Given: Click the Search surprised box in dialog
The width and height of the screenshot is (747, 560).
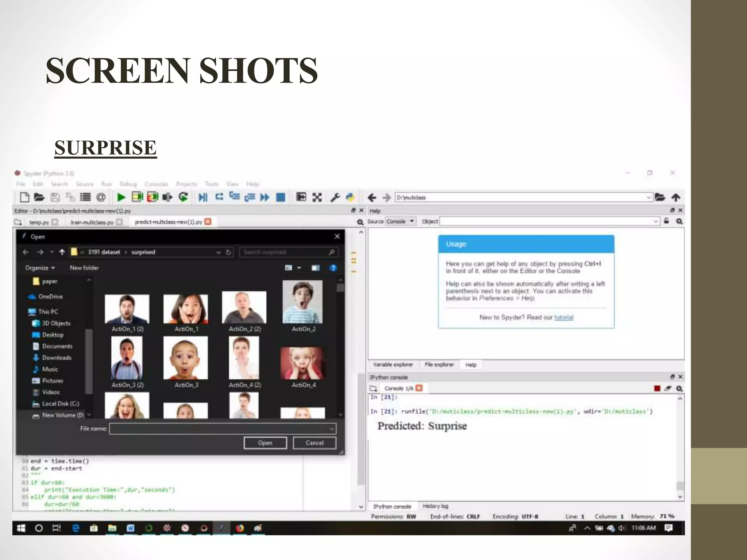Looking at the screenshot, I should click(x=289, y=252).
